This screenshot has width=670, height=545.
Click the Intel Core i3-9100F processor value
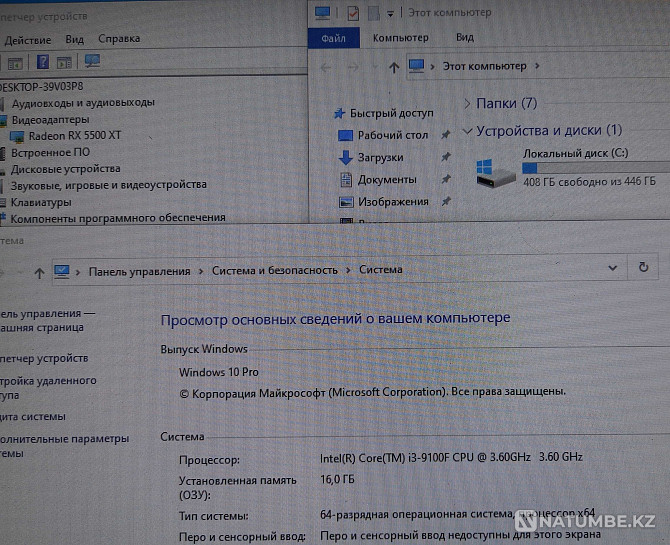click(451, 458)
